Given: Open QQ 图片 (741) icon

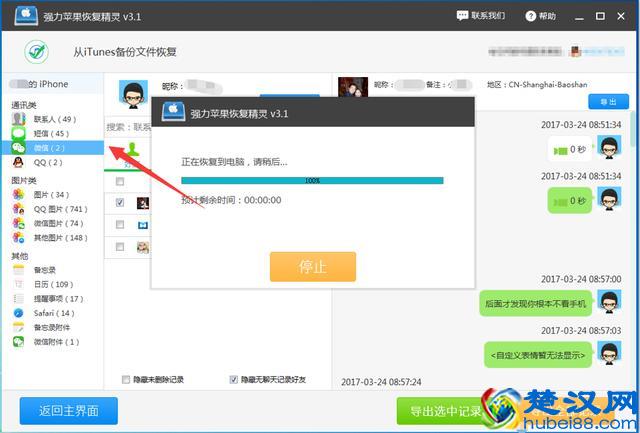Looking at the screenshot, I should point(18,209).
